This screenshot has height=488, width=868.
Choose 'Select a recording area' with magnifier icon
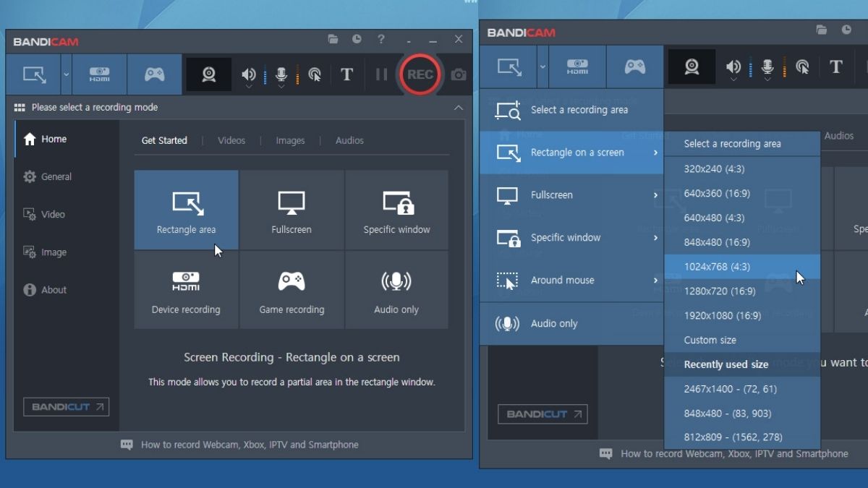(x=571, y=110)
